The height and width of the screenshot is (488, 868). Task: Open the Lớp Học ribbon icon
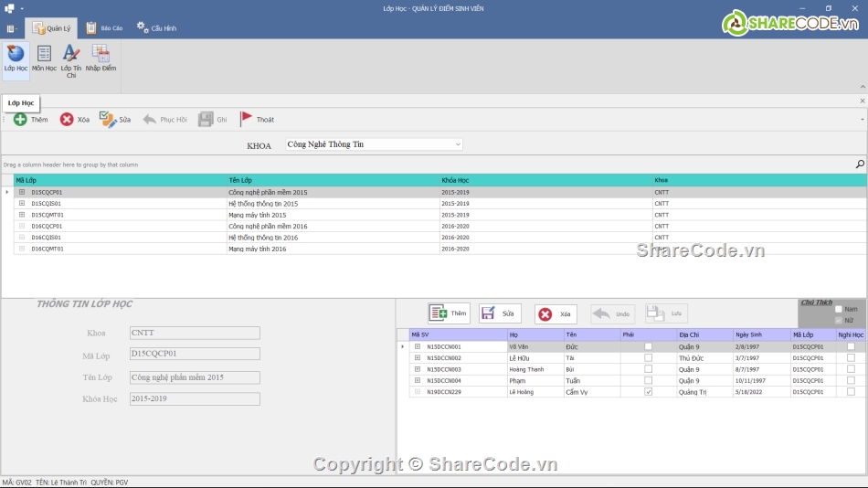(x=16, y=57)
